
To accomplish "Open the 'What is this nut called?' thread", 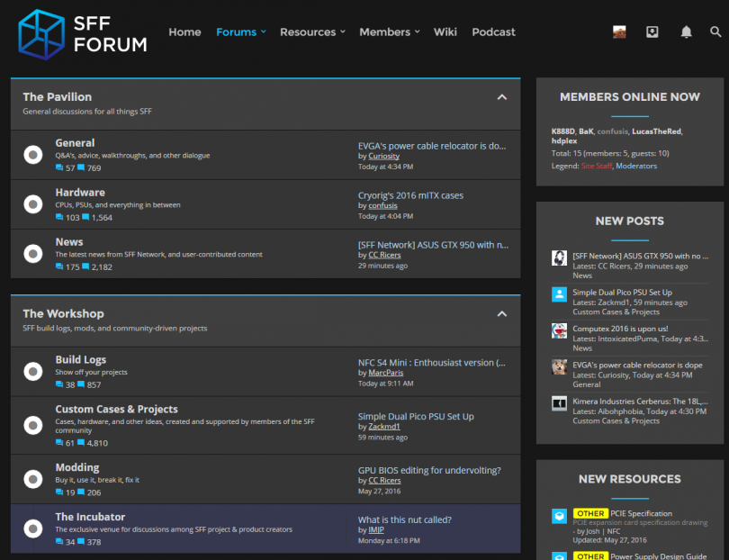I will coord(405,519).
